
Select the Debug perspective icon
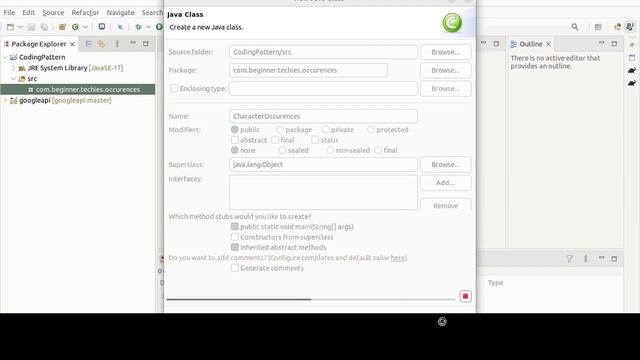pyautogui.click(x=630, y=27)
